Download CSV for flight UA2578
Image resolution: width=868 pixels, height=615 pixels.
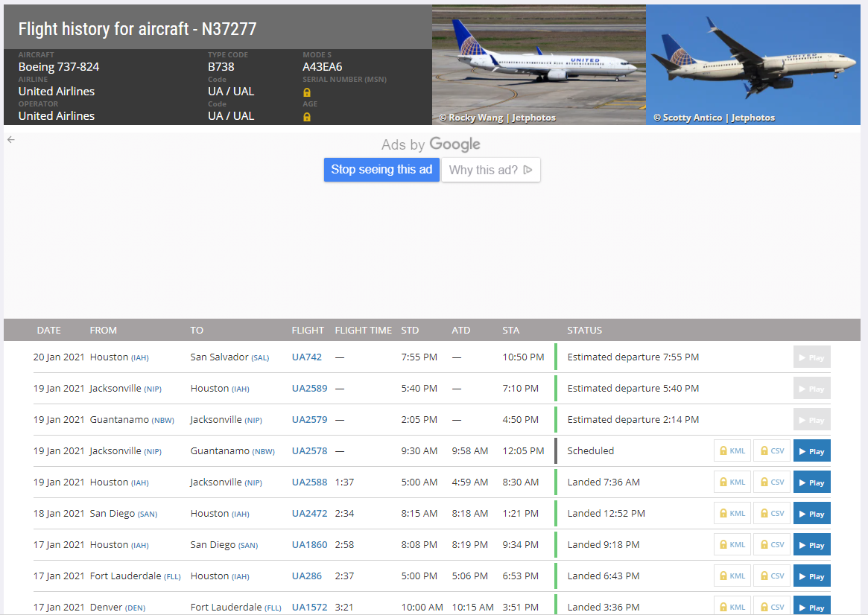772,450
